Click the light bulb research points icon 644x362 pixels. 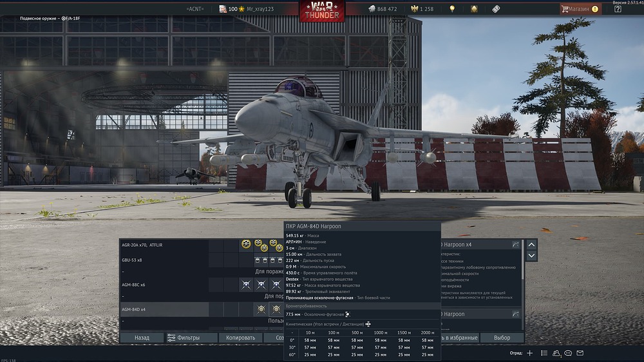click(x=452, y=9)
